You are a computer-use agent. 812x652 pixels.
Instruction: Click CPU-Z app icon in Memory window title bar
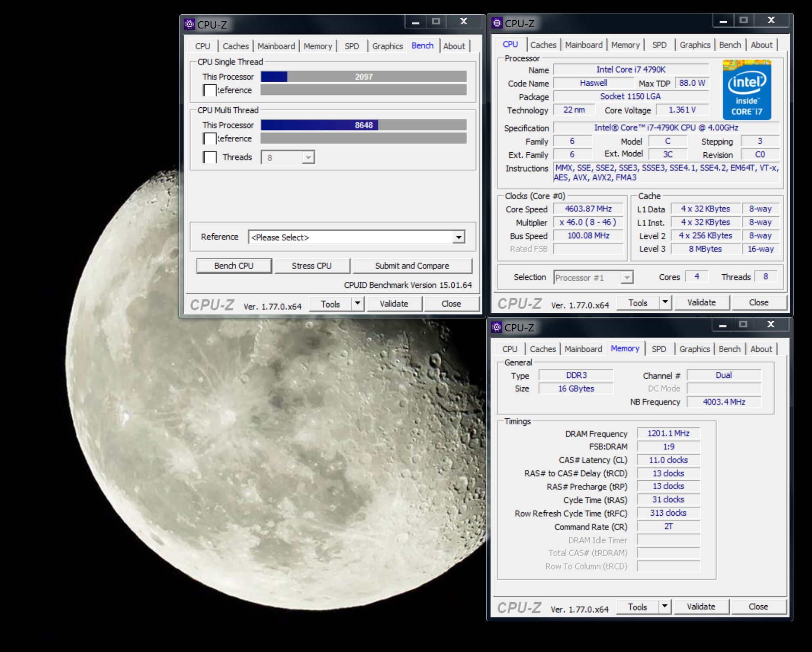point(497,327)
